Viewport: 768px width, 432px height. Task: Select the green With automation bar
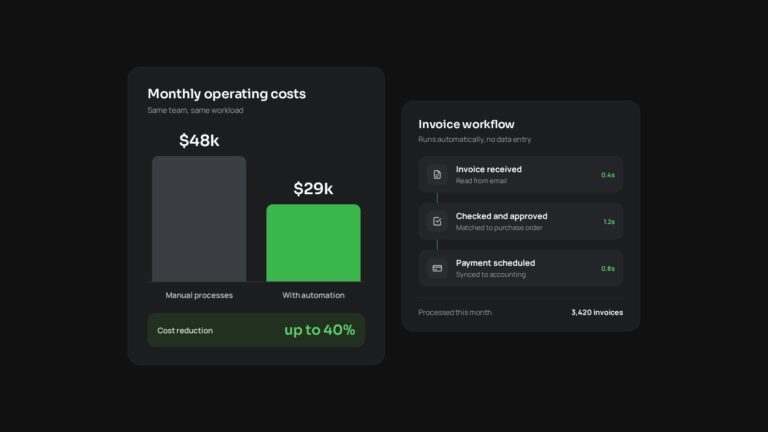[x=313, y=243]
